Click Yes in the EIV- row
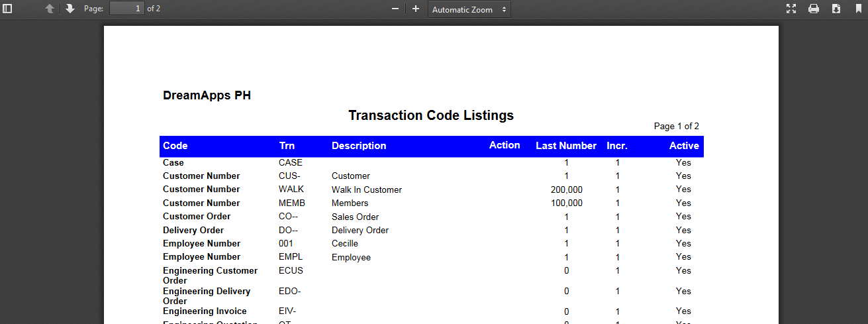Viewport: 868px width, 324px height. [683, 311]
